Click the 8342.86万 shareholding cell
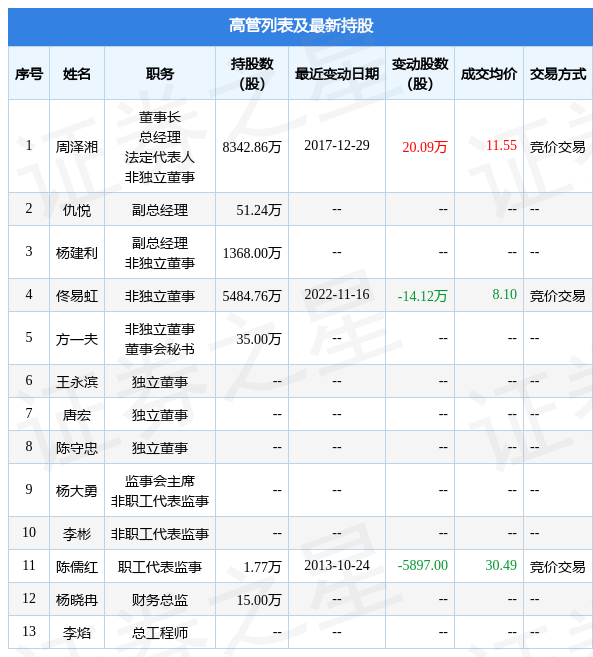 click(x=252, y=147)
